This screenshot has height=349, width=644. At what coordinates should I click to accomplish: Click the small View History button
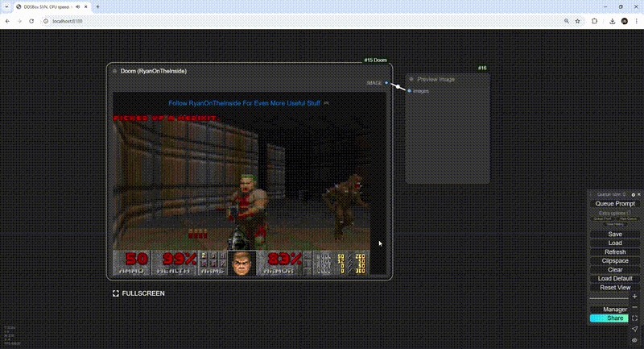[x=615, y=224]
